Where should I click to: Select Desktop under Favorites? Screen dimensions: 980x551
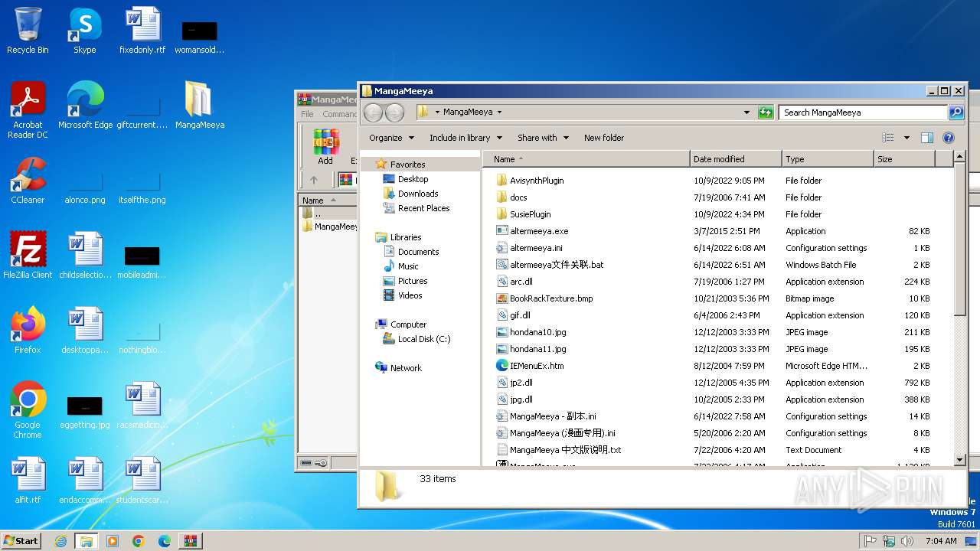413,179
